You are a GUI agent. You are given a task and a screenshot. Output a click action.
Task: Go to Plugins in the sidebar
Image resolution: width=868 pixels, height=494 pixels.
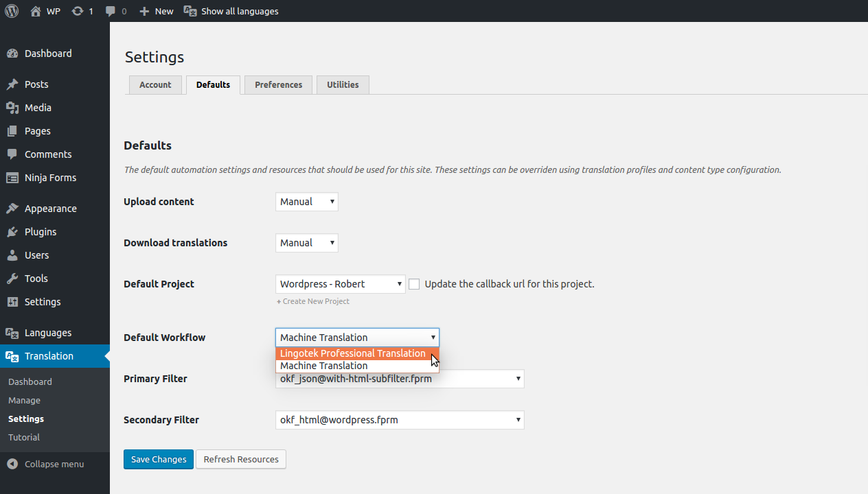[x=41, y=232]
